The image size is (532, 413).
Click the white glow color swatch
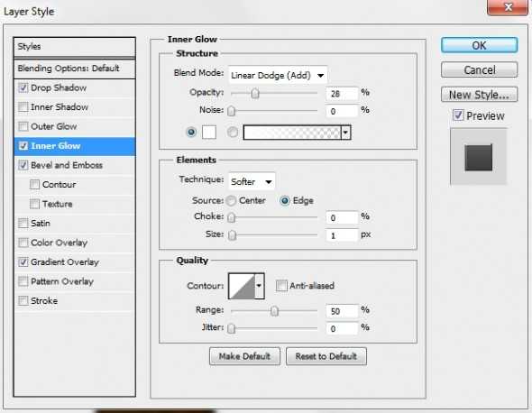tap(209, 132)
